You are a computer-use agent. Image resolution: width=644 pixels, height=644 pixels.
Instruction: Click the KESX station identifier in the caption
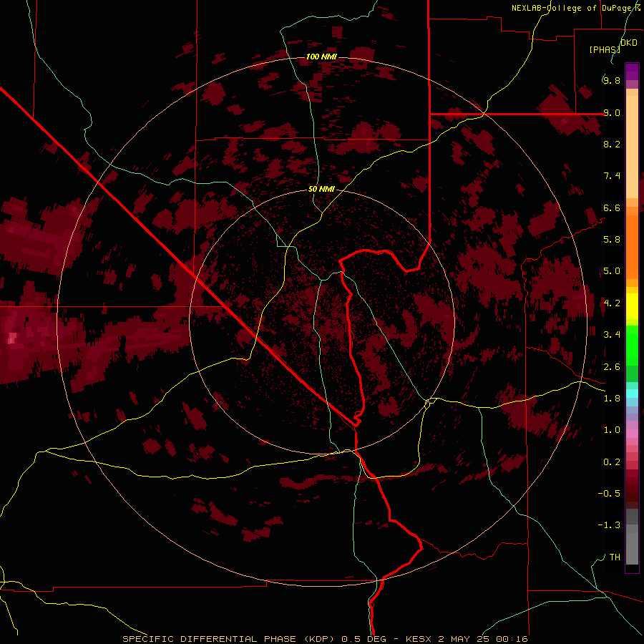point(419,639)
